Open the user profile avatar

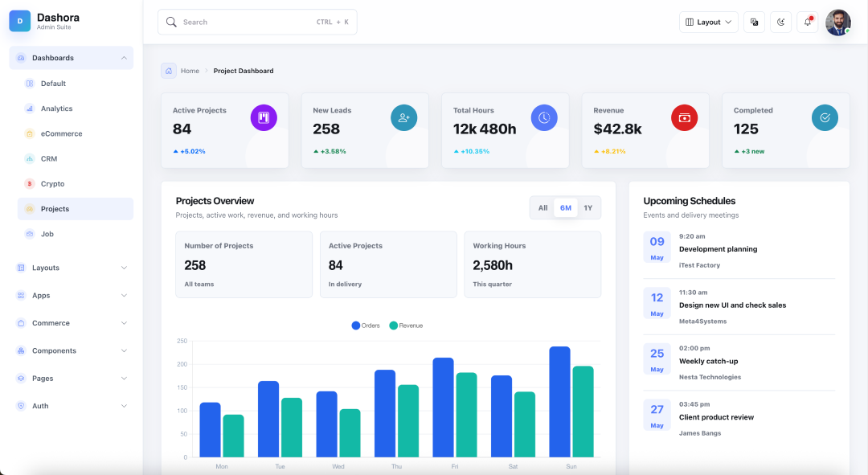(838, 23)
